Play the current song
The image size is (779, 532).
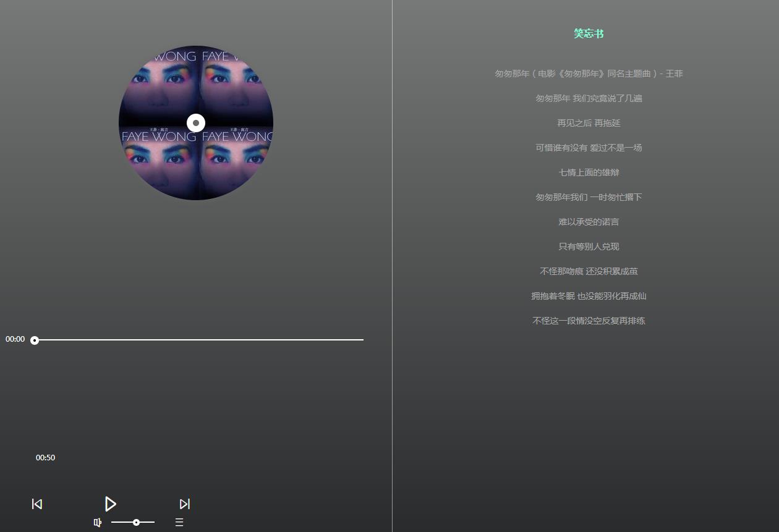110,504
